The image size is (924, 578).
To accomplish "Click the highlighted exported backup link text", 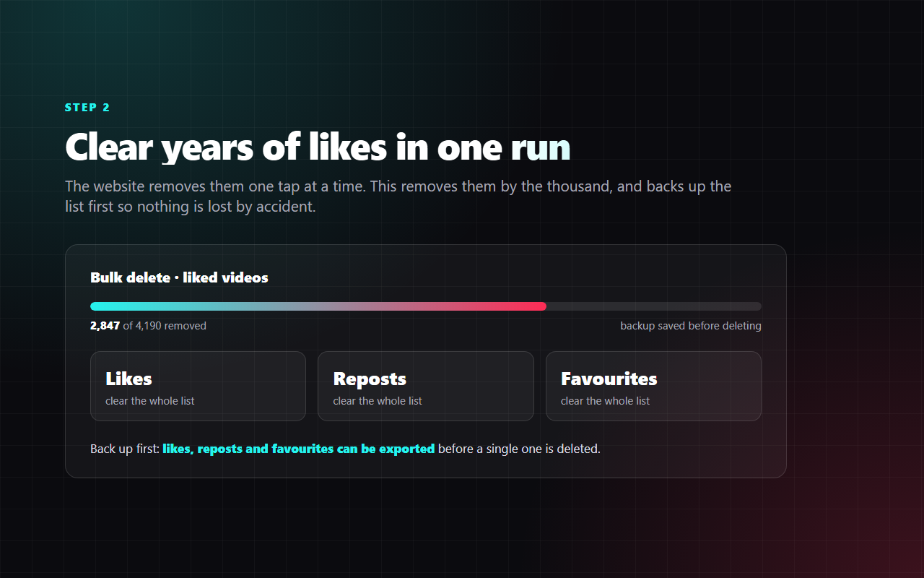I will tap(299, 449).
